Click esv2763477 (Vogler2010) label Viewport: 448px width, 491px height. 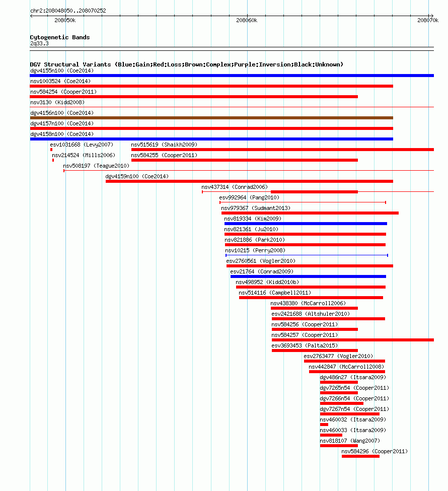[x=338, y=357]
